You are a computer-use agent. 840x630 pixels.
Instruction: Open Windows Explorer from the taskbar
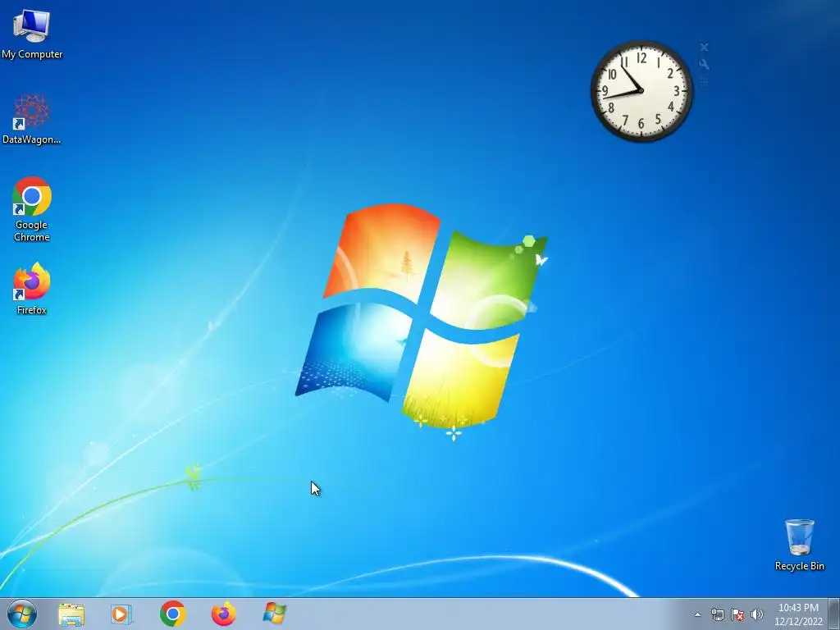point(71,614)
